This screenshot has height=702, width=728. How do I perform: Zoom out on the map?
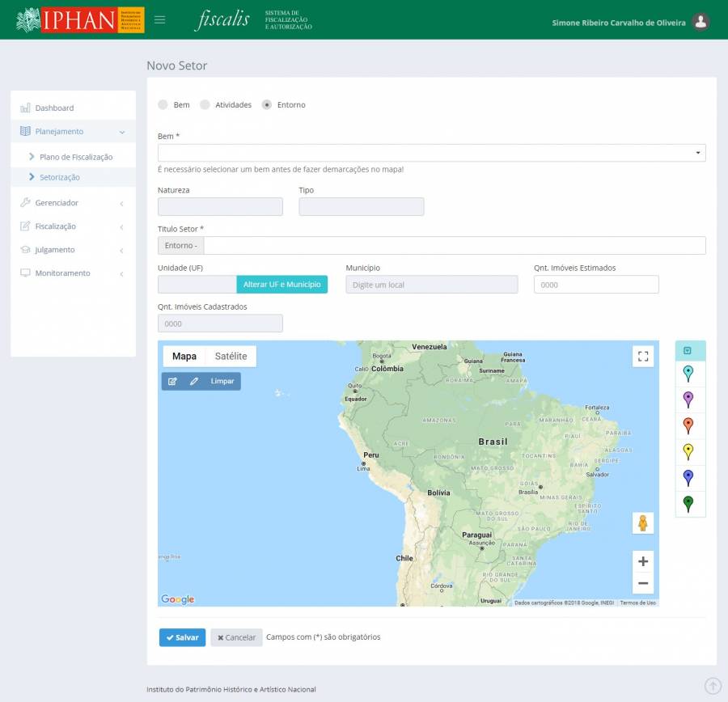point(643,583)
